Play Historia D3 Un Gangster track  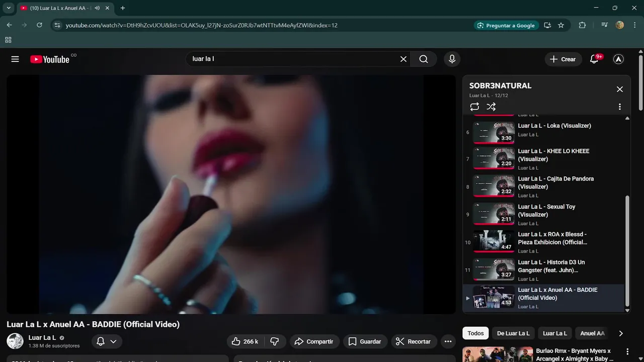pos(551,266)
